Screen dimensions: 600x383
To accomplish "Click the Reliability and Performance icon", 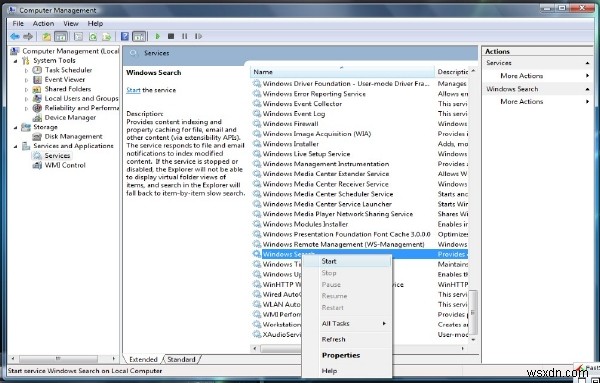I will click(37, 108).
